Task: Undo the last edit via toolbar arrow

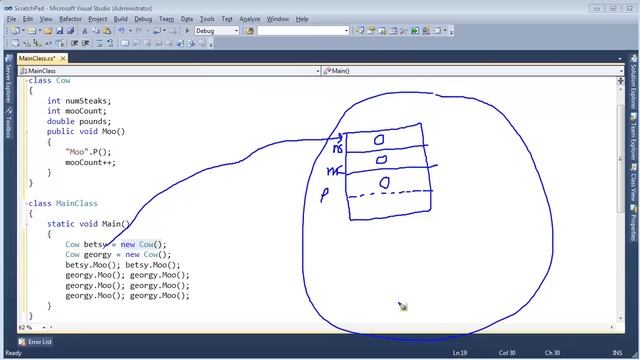Action: tap(122, 31)
